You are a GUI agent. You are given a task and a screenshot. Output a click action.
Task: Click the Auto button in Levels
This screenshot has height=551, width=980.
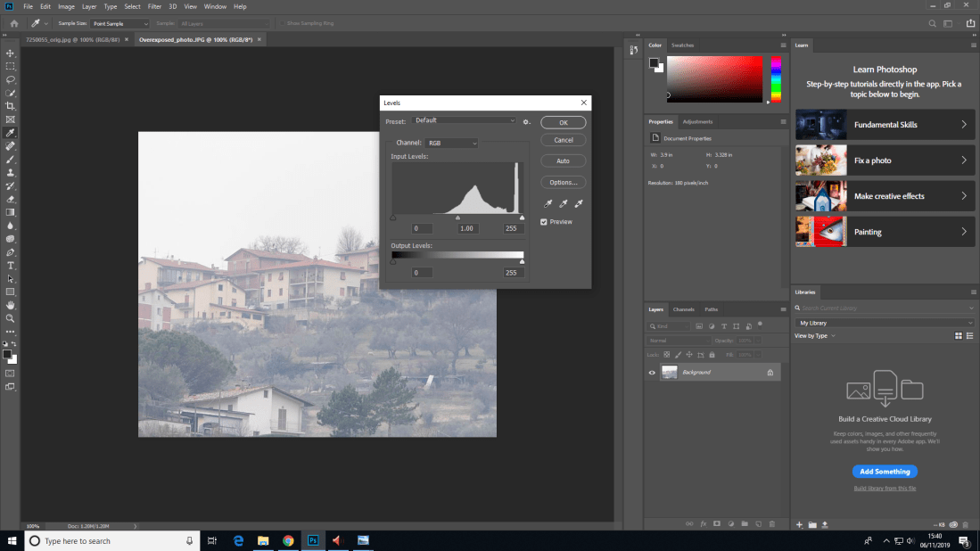click(x=563, y=161)
